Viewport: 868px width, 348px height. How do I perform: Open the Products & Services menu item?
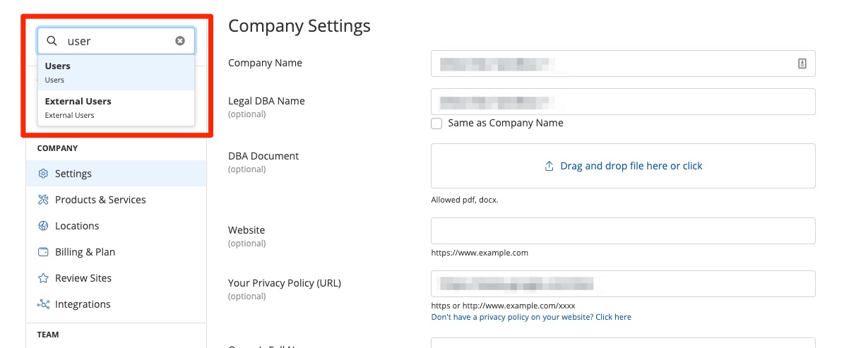point(100,200)
